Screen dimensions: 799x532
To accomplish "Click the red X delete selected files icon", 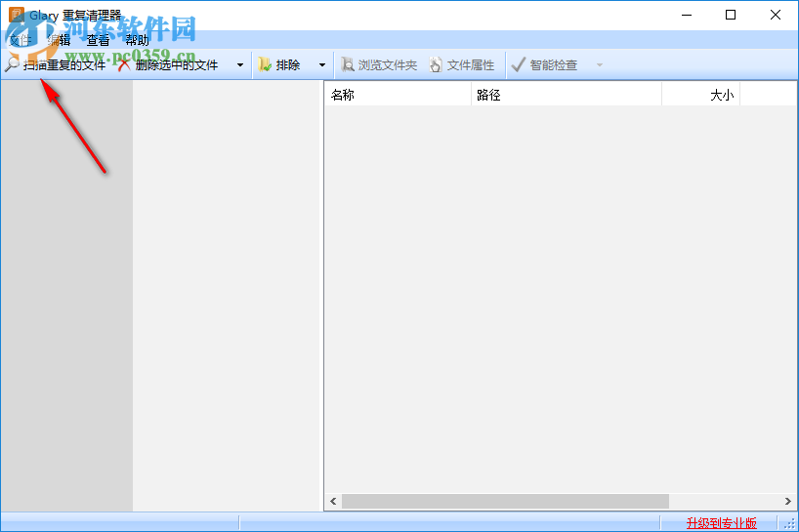I will coord(124,64).
